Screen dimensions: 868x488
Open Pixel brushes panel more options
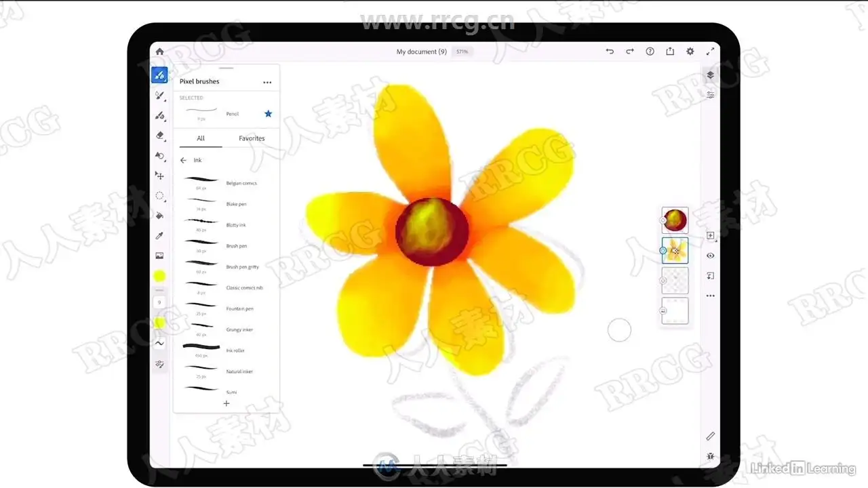(x=267, y=83)
